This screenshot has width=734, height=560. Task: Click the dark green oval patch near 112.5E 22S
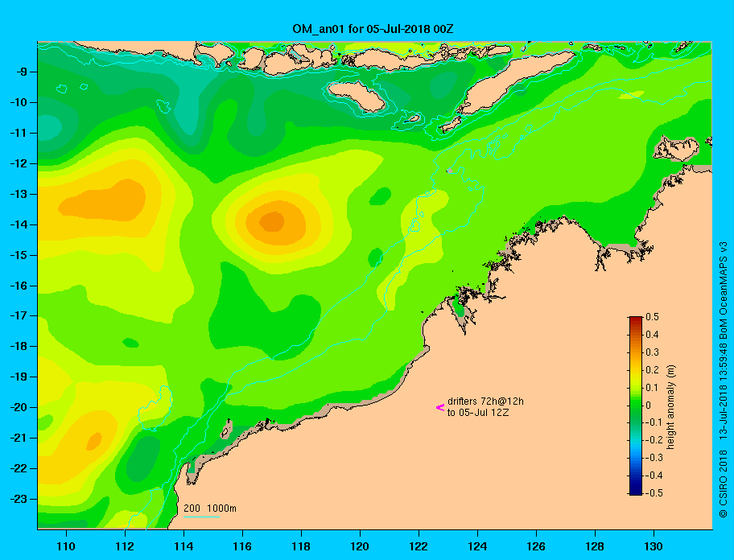click(143, 459)
